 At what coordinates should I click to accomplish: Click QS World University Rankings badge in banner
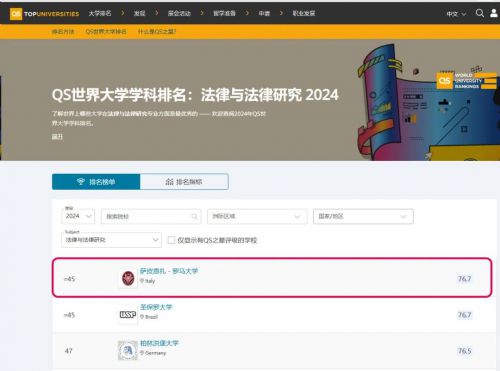(466, 81)
